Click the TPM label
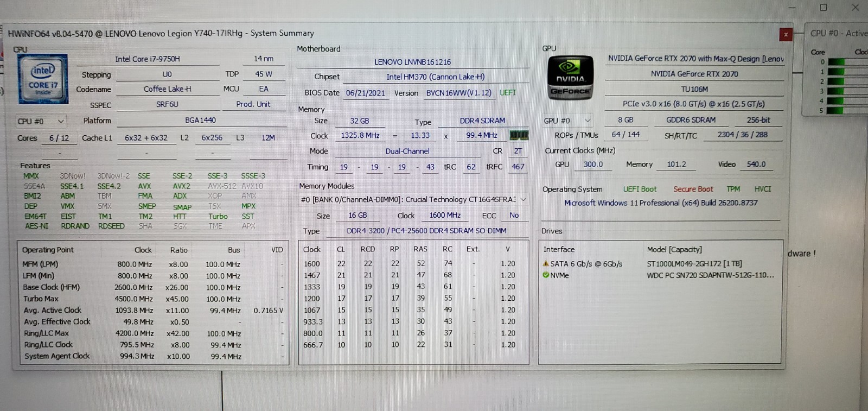This screenshot has width=868, height=411. pyautogui.click(x=733, y=189)
